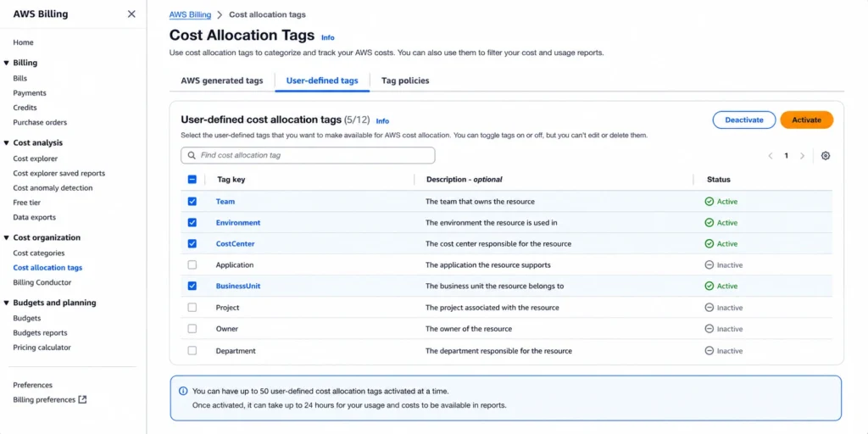Click page number 1 in pagination

(786, 156)
